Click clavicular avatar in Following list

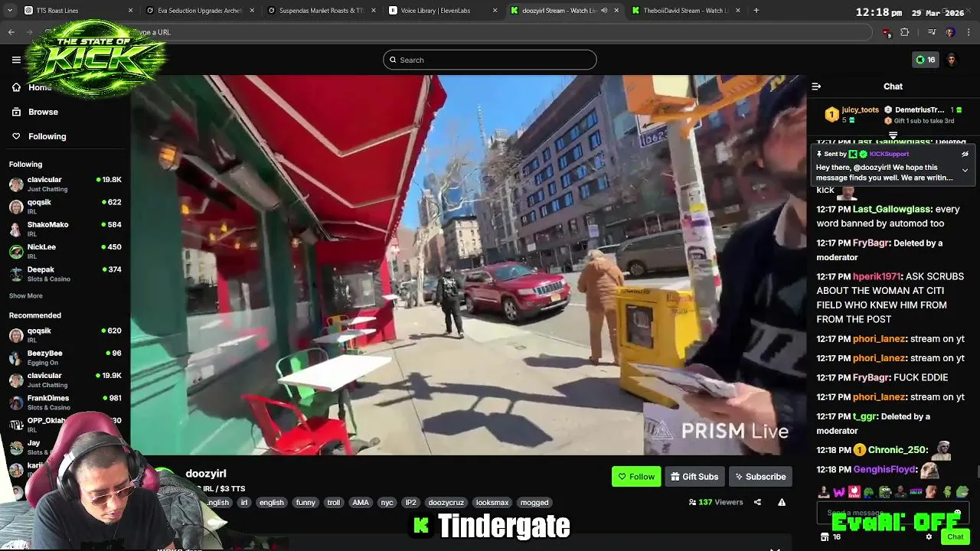click(x=16, y=184)
